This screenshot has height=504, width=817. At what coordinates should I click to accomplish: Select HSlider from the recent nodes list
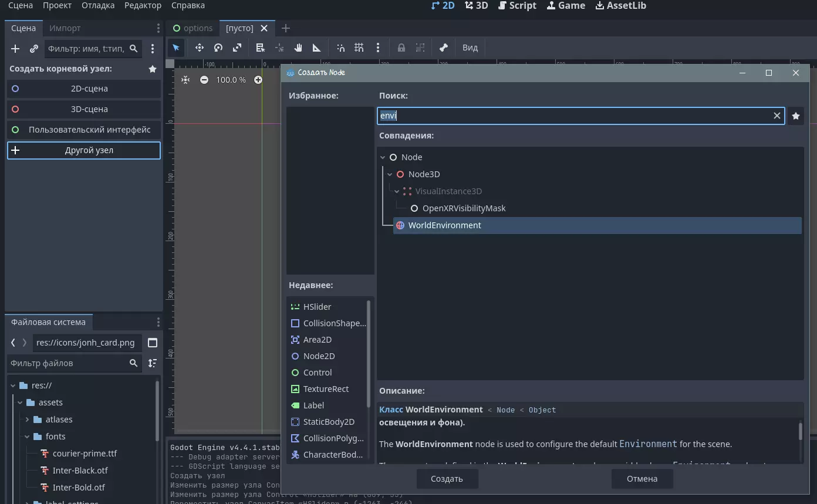click(x=317, y=307)
